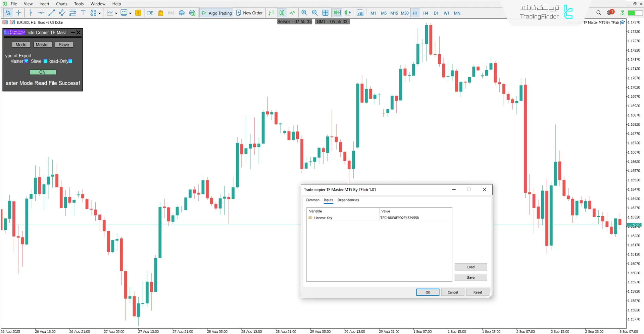Insert a Text label on the chart

(83, 13)
